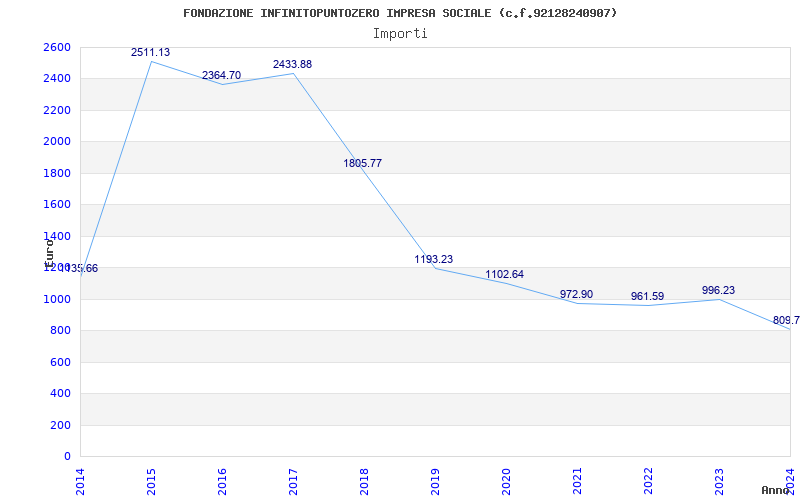Viewport: 800px width, 500px height.
Task: Select the 2364.70 data label
Action: point(221,76)
